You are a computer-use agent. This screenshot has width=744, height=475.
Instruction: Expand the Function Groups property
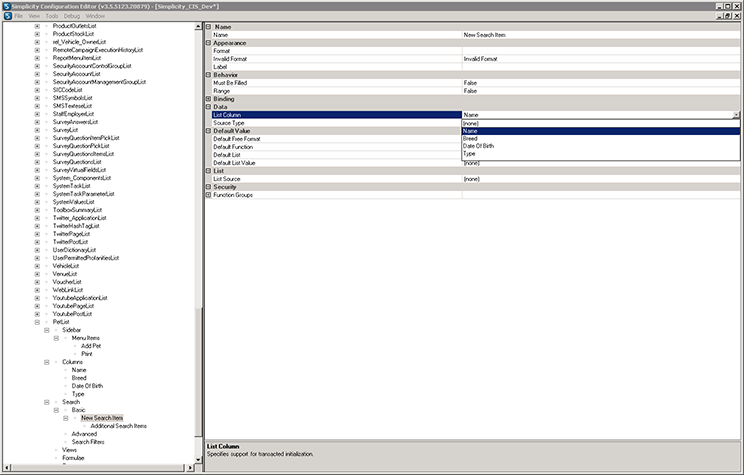[x=208, y=195]
